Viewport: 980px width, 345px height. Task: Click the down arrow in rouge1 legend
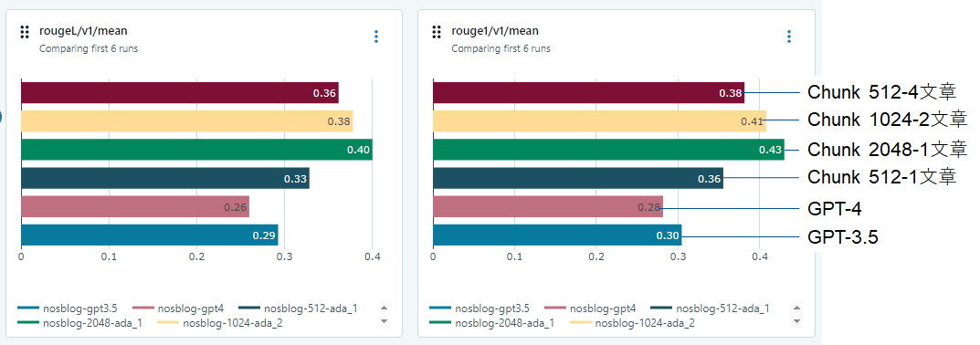[796, 321]
